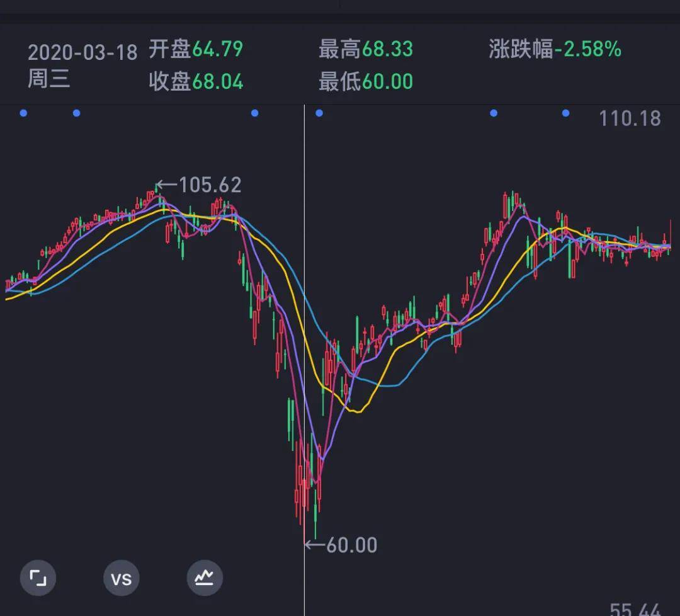The width and height of the screenshot is (680, 616).
Task: Click the opening price 开盘64.79
Action: (196, 49)
